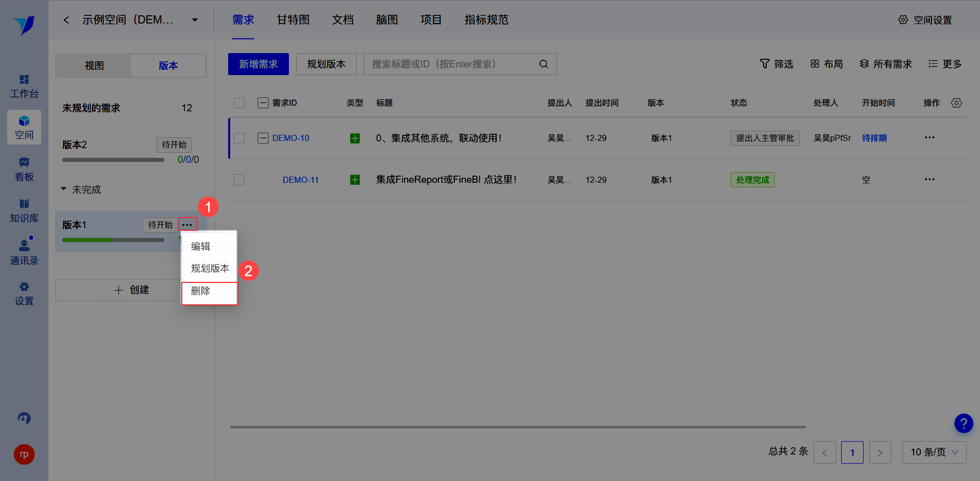Image resolution: width=980 pixels, height=481 pixels.
Task: Open the 设置 gear in the sidebar
Action: 24,287
